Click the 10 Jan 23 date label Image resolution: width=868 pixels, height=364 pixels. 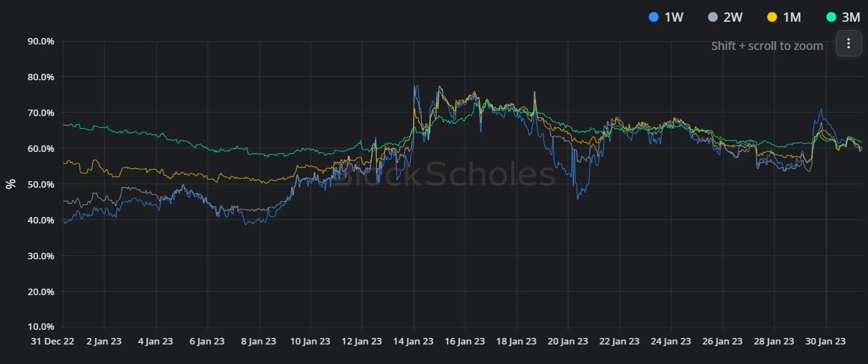point(310,341)
